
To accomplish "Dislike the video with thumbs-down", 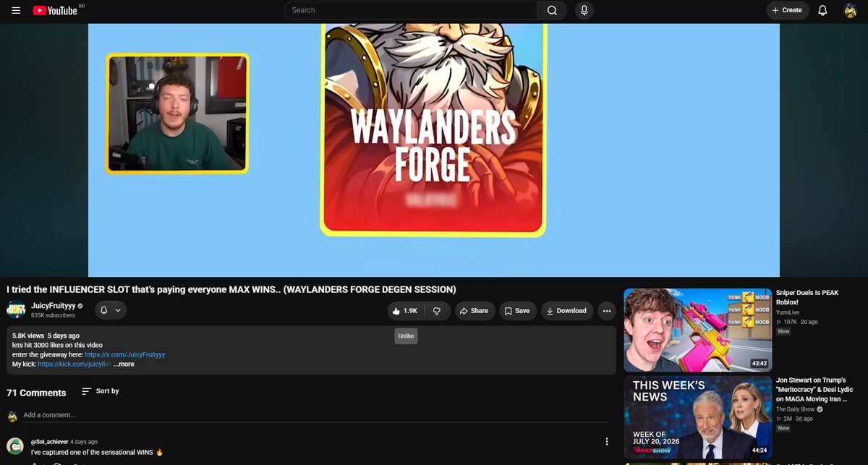I will pos(437,310).
